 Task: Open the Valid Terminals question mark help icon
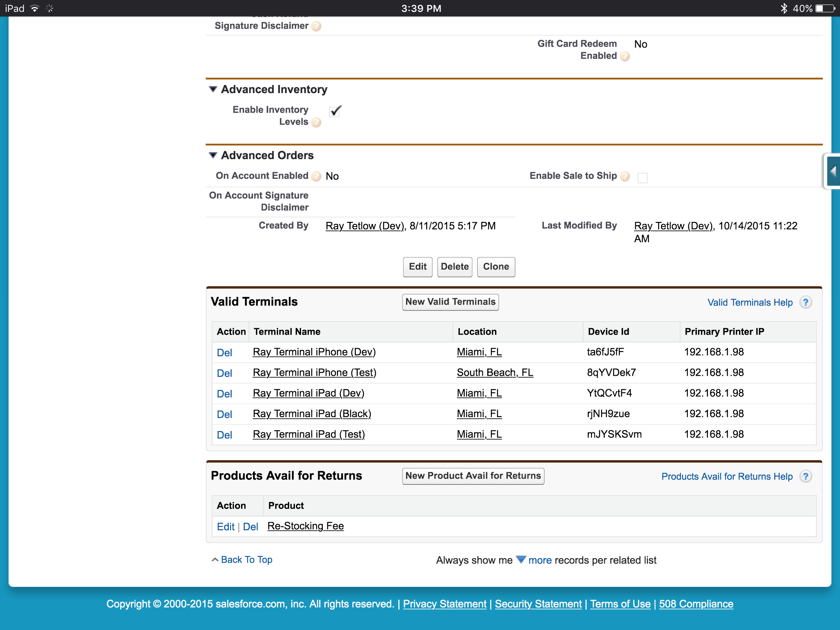[806, 303]
